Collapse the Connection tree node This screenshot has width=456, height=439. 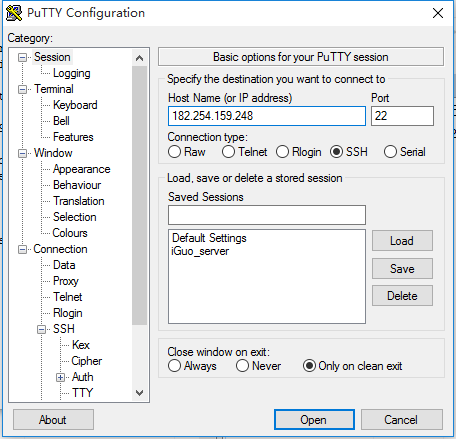[22, 249]
